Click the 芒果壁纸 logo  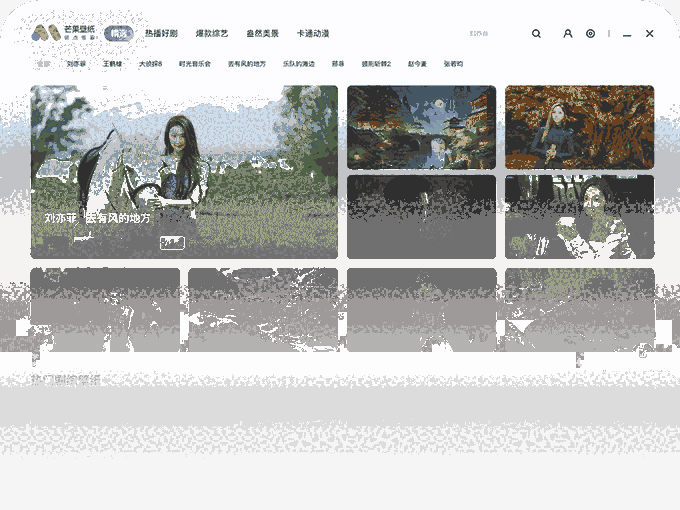click(x=64, y=33)
